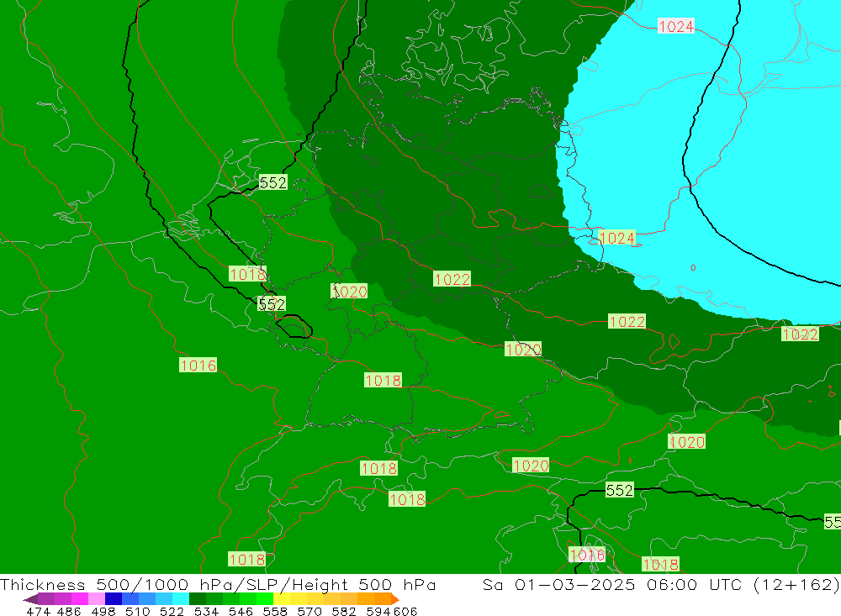
Task: Select the magenta legend color swatch
Action: point(80,599)
